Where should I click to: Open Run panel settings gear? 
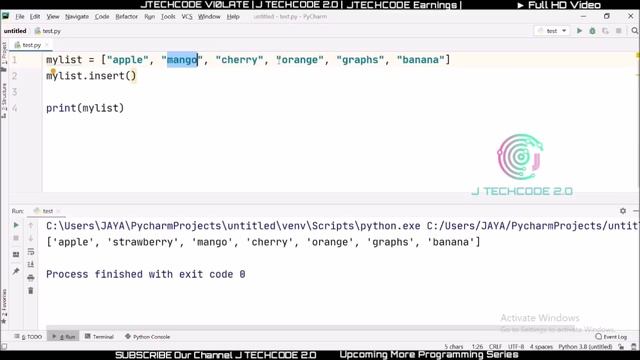[623, 211]
